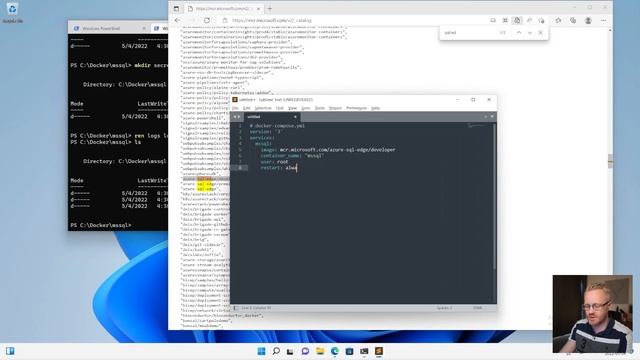
Task: Switch to Windows Terminal in the taskbar
Action: point(364,351)
